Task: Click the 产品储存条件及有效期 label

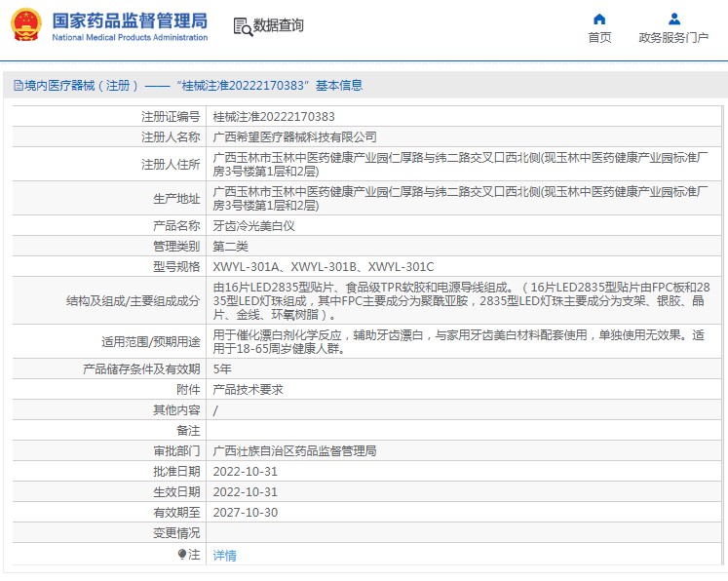Action: (141, 368)
